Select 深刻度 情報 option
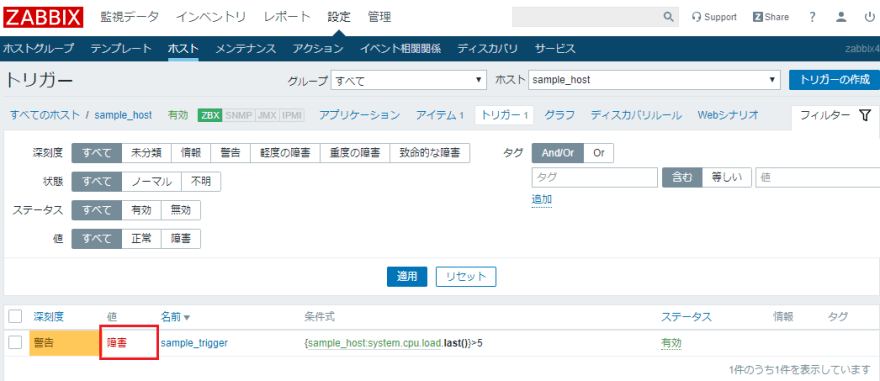 pyautogui.click(x=191, y=153)
